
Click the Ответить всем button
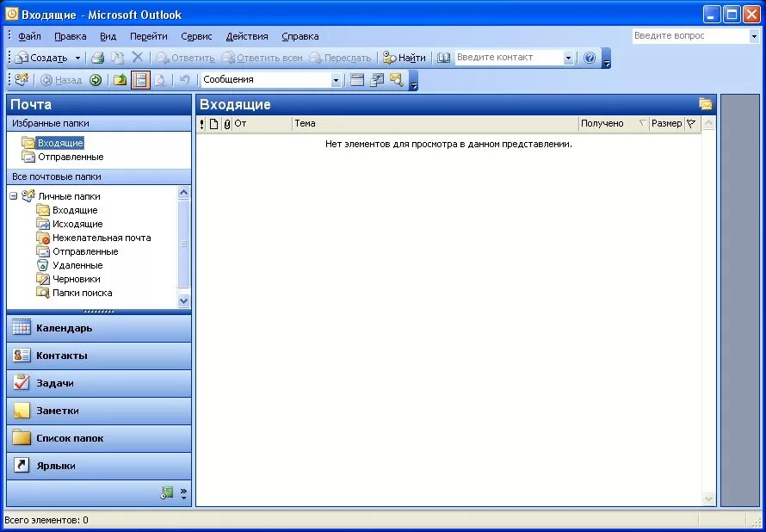(x=262, y=59)
